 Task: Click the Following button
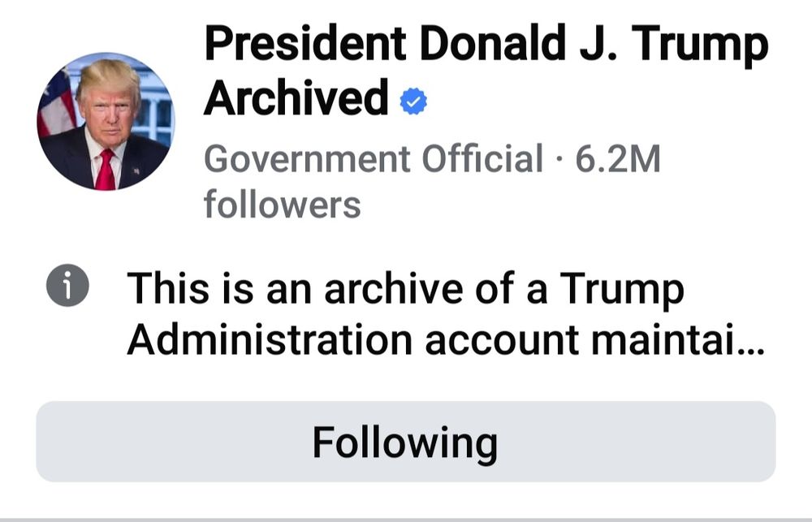[405, 442]
